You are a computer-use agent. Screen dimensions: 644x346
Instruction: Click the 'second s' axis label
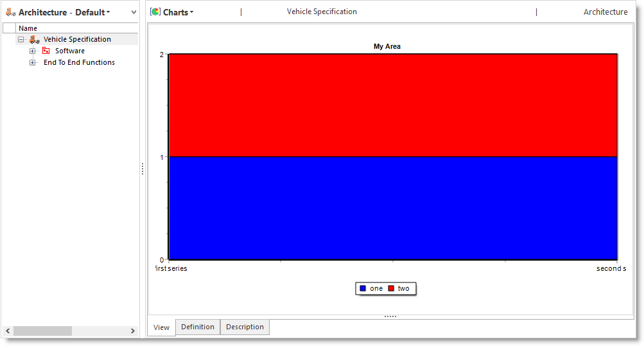click(611, 268)
